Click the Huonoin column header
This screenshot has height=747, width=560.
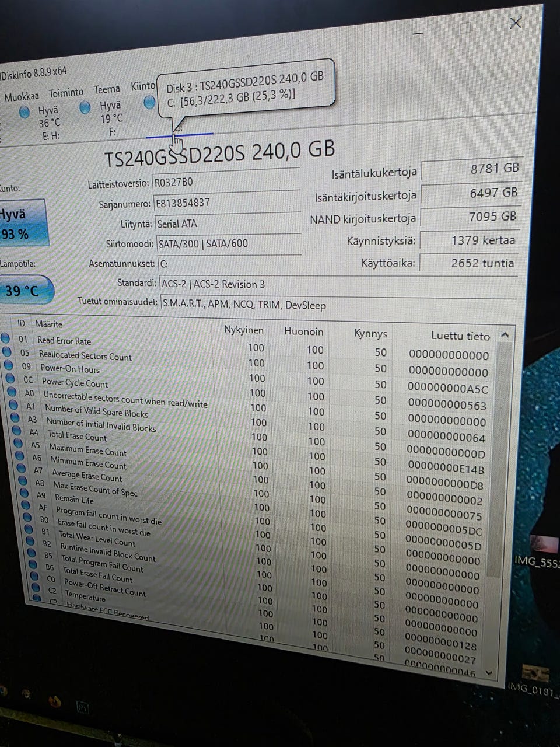tap(303, 331)
